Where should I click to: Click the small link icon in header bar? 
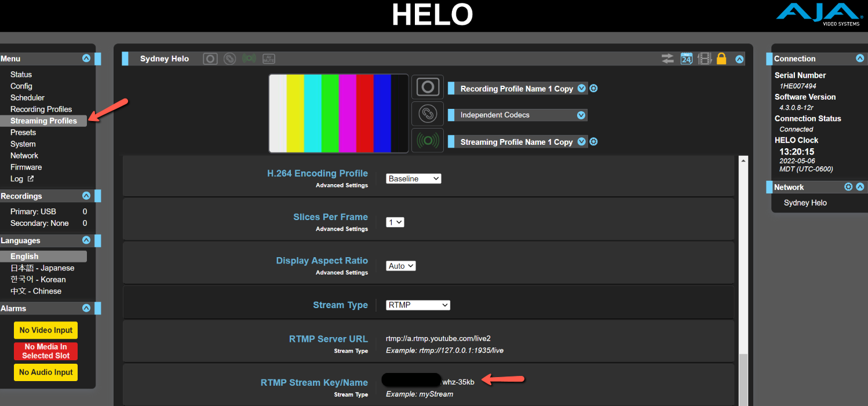pos(230,58)
